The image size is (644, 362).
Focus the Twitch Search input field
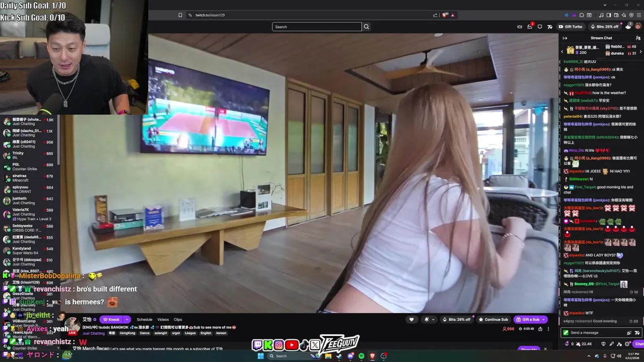pyautogui.click(x=316, y=27)
